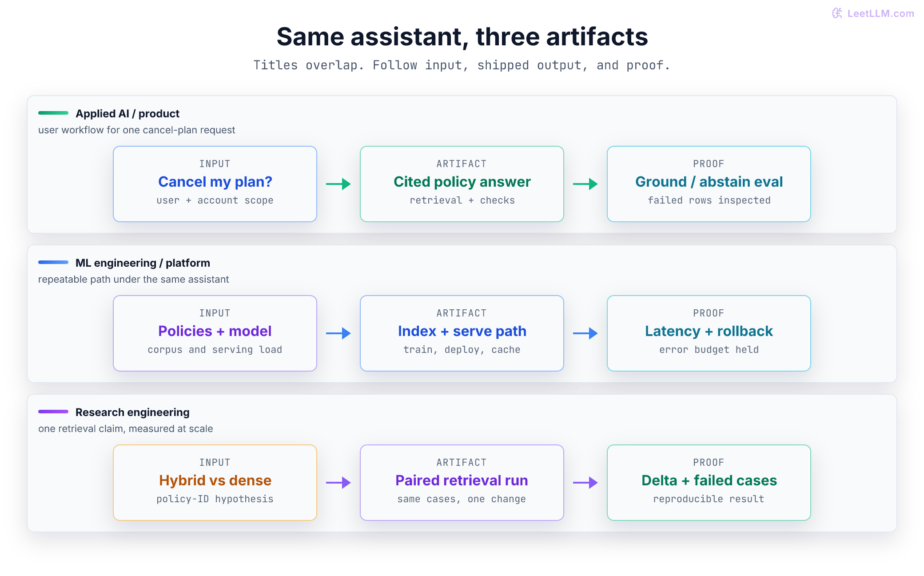Select the green Applied AI color bar
Screen dimensions: 924x576
[x=53, y=113]
